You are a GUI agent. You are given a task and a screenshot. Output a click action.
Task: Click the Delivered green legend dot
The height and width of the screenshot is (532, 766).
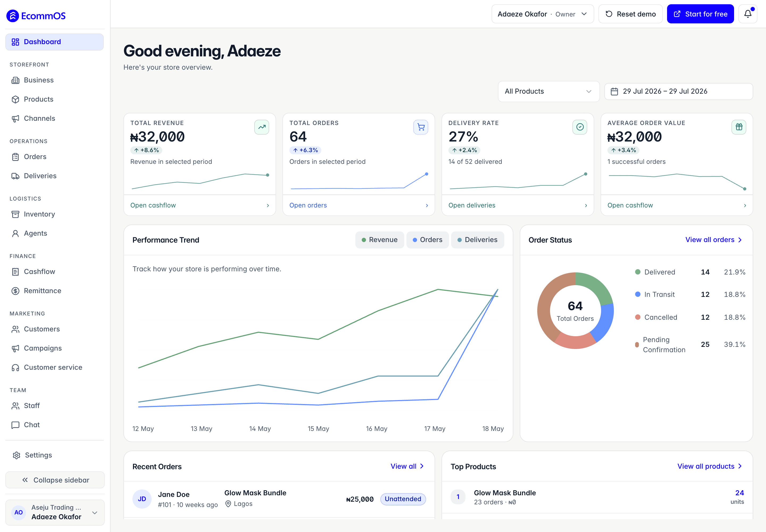637,272
